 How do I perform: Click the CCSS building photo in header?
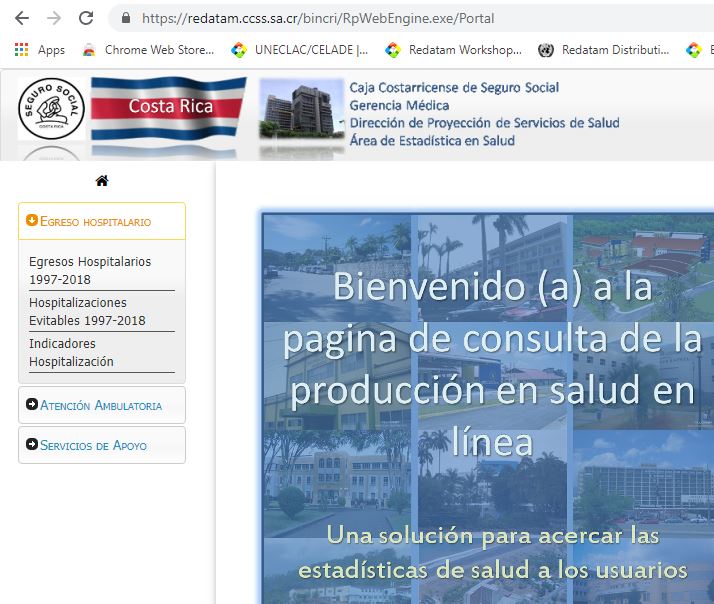[x=301, y=112]
